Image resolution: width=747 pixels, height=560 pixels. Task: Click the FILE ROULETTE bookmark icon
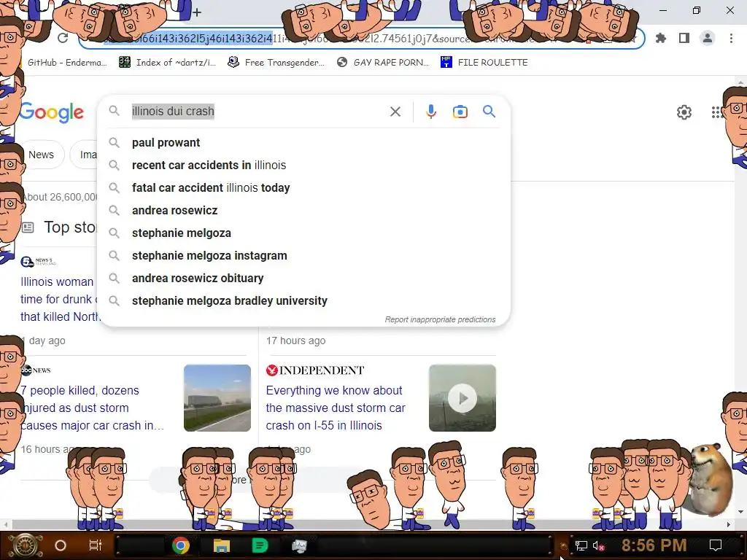point(446,62)
